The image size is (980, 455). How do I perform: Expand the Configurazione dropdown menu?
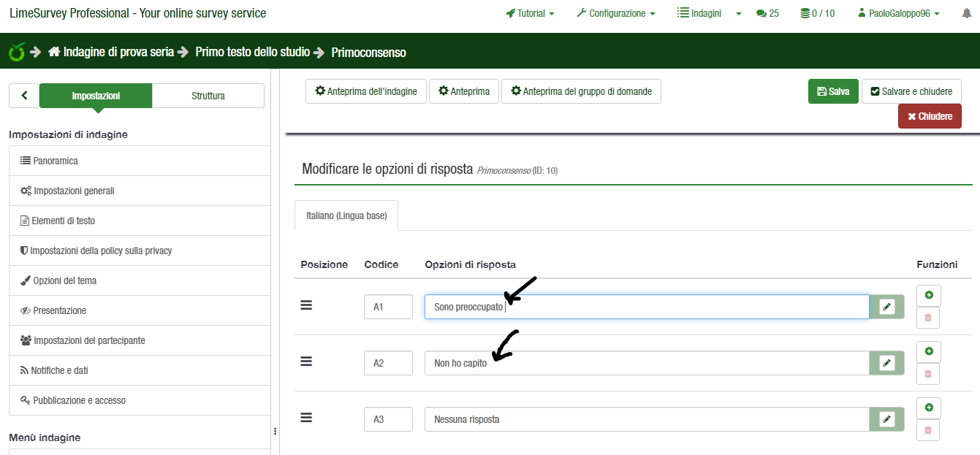[x=616, y=13]
